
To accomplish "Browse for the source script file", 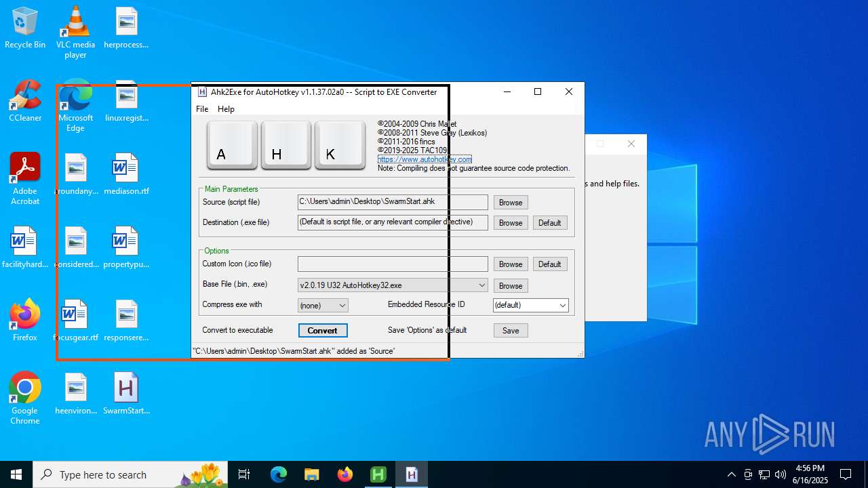I will coord(511,203).
